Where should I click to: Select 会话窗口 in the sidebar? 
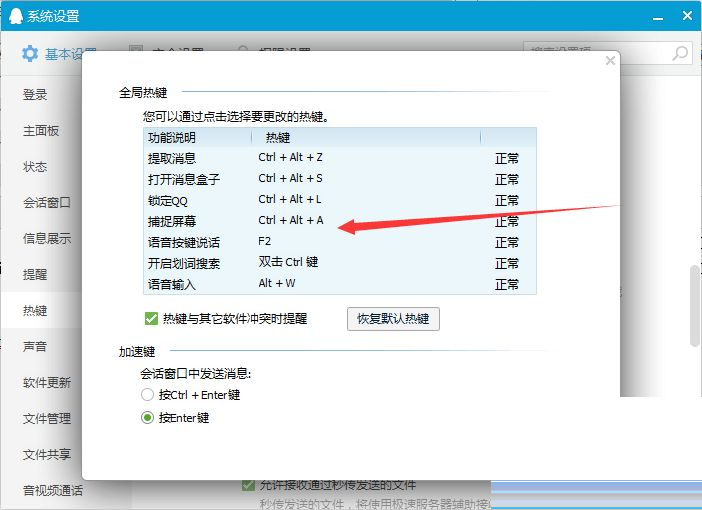[47, 202]
